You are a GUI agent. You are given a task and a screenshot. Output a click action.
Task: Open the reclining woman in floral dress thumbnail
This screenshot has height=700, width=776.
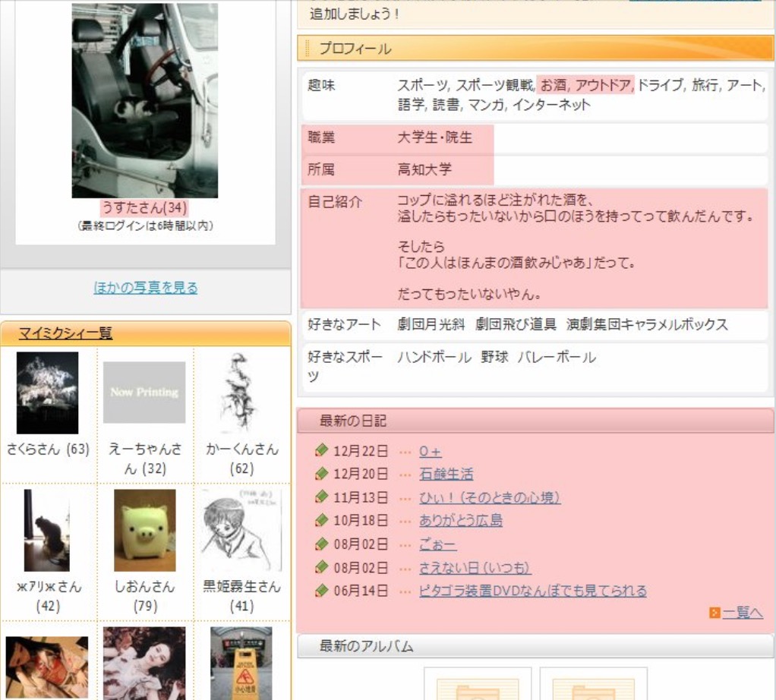pyautogui.click(x=144, y=664)
